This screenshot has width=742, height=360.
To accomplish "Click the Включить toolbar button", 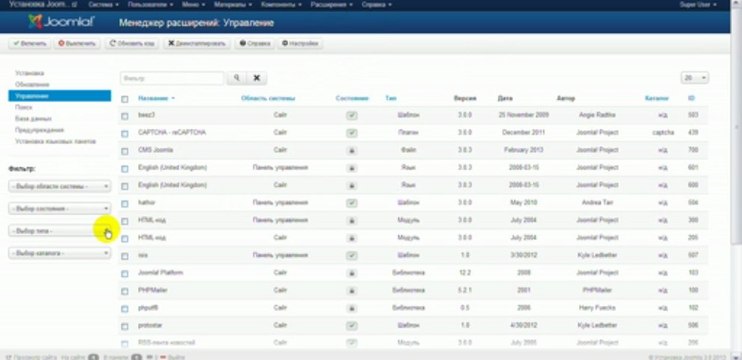I will (x=29, y=44).
